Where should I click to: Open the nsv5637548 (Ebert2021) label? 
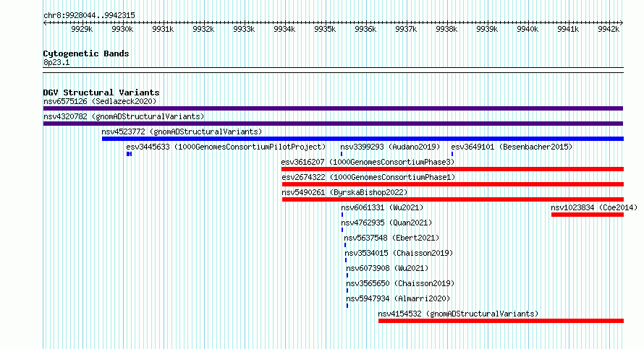click(391, 238)
